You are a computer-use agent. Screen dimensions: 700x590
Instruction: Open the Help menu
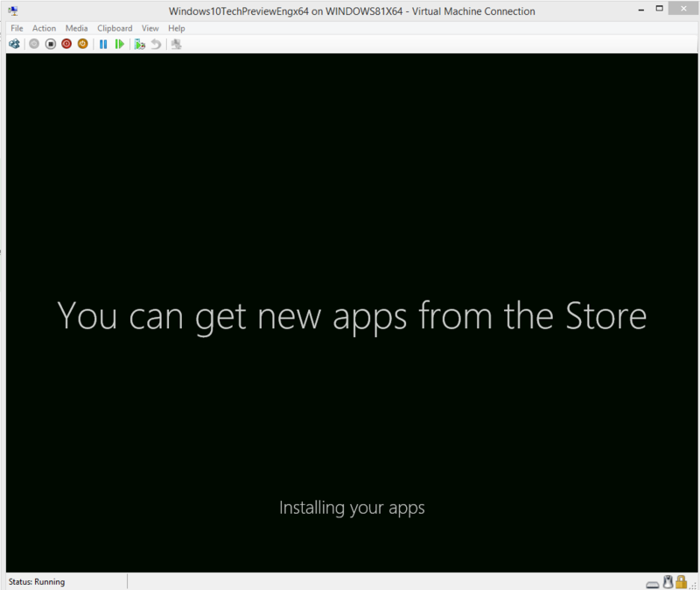pyautogui.click(x=177, y=28)
